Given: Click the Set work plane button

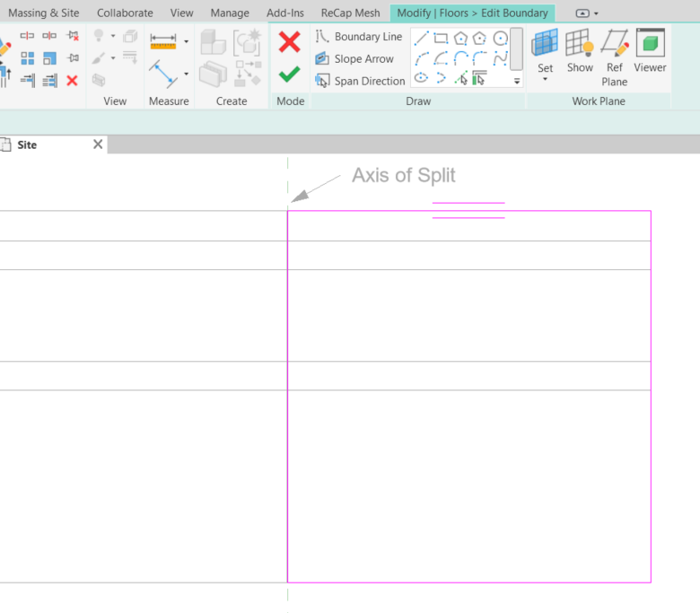Looking at the screenshot, I should pos(545,50).
